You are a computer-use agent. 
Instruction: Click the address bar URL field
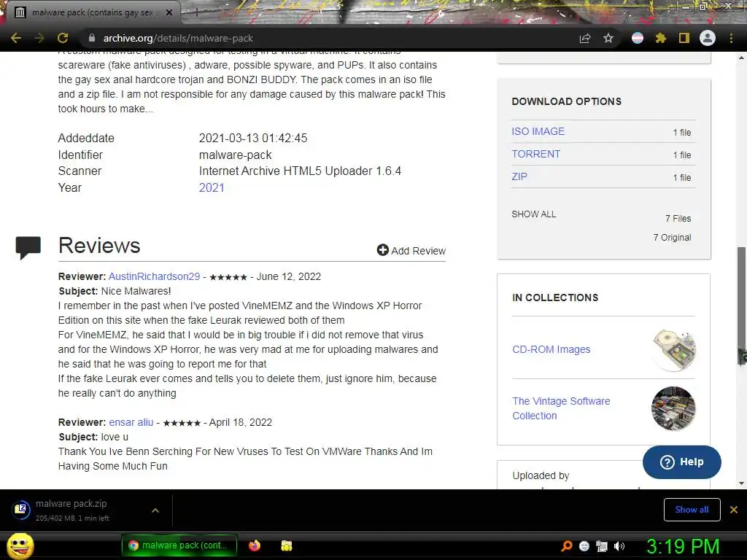pyautogui.click(x=333, y=38)
